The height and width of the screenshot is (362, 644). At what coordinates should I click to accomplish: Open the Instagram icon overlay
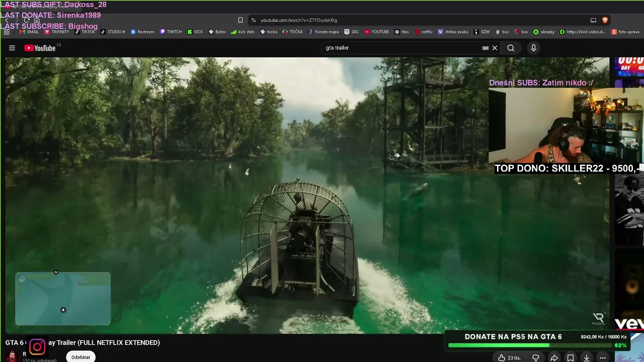click(x=37, y=347)
